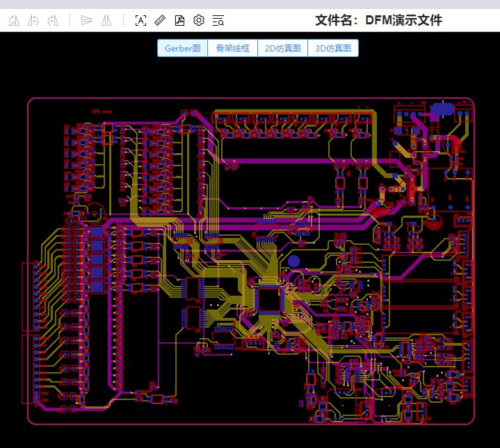This screenshot has width=500, height=448.
Task: Export the design via PDF icon
Action: pos(179,21)
